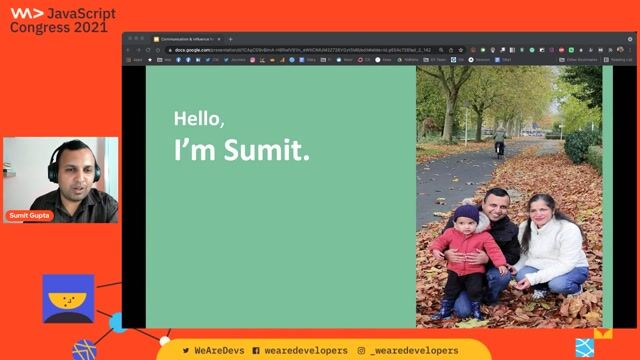Viewport: 640px width, 360px height.
Task: Open the LinkedIn bookmark
Action: (x=198, y=60)
